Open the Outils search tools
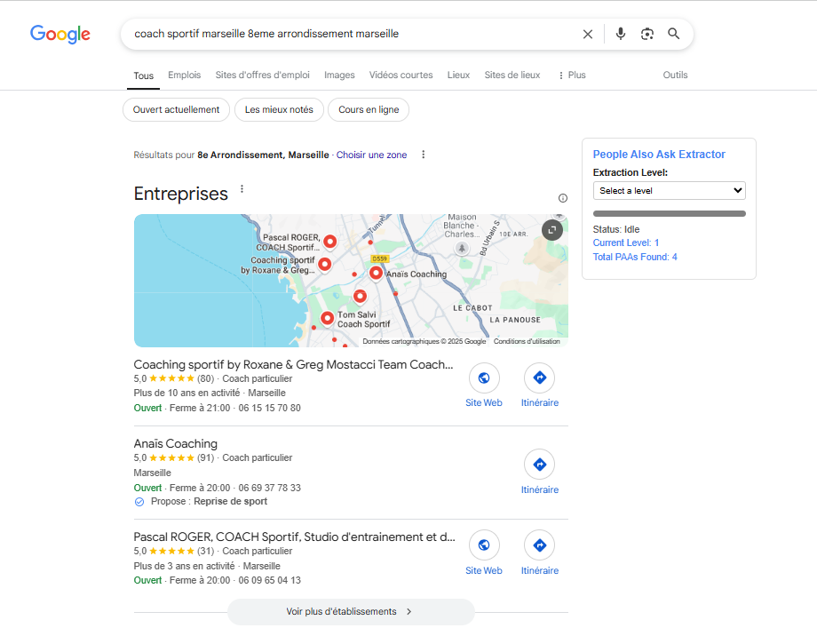Screen dimensions: 817x644 675,75
